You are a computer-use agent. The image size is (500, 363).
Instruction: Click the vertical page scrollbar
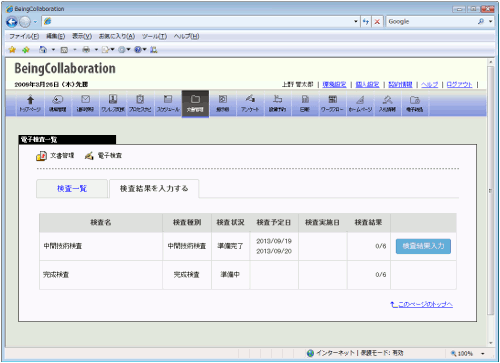click(x=490, y=190)
